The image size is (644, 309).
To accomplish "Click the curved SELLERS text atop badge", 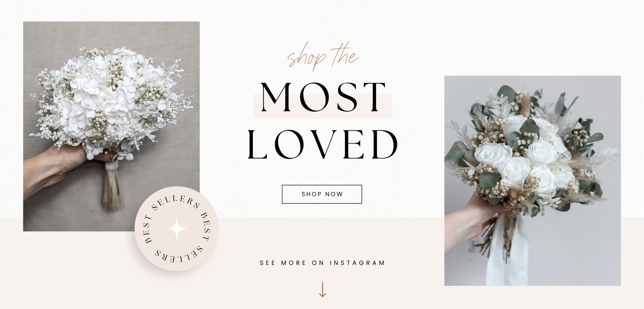I will click(x=176, y=202).
